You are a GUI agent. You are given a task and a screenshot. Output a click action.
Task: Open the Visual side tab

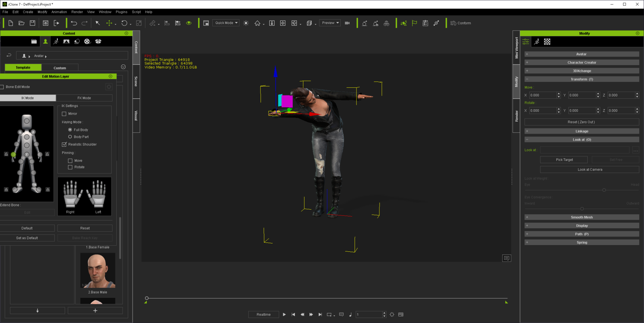(x=136, y=115)
